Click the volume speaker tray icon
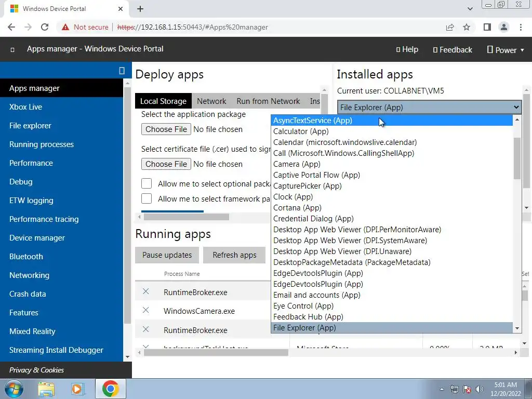 [480, 390]
